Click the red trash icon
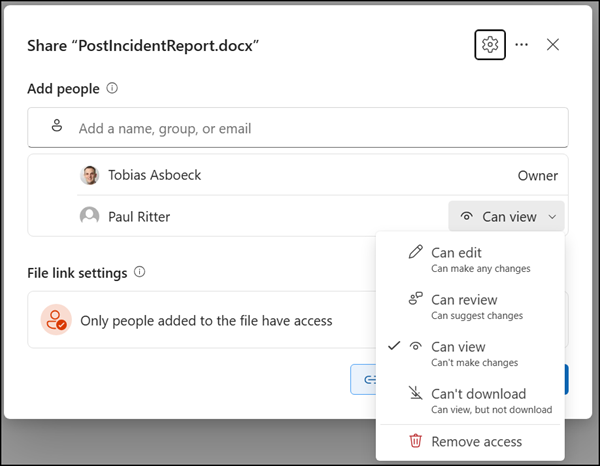600x466 pixels. point(416,441)
